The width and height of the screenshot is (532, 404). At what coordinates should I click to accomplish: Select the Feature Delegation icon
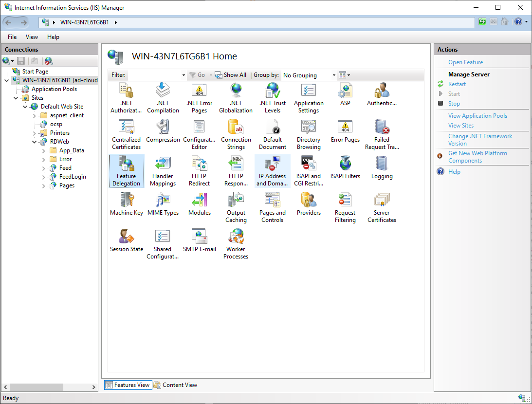pos(126,171)
